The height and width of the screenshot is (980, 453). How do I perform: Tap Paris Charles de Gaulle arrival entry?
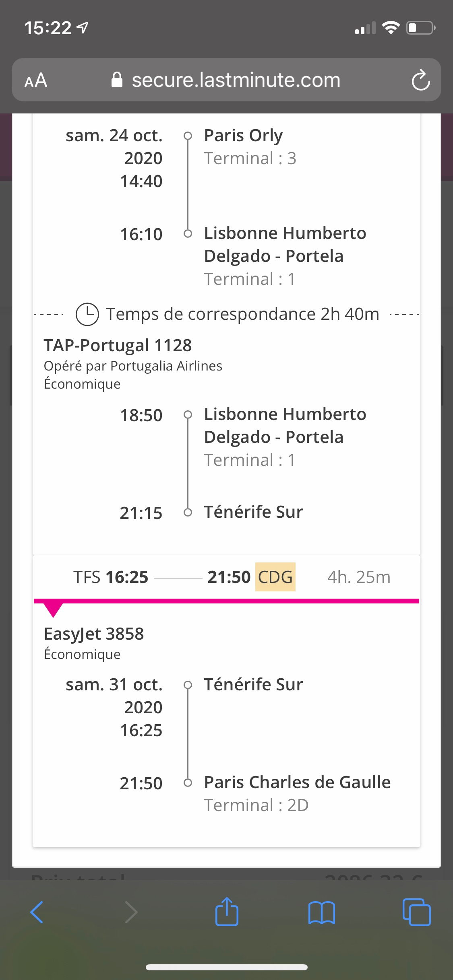point(297,782)
